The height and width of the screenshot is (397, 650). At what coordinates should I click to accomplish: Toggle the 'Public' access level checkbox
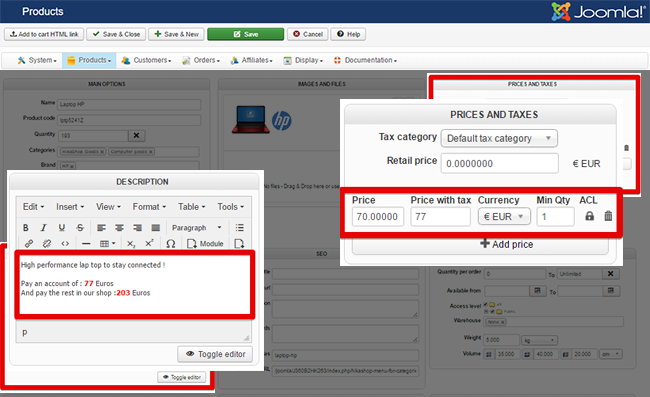point(492,311)
